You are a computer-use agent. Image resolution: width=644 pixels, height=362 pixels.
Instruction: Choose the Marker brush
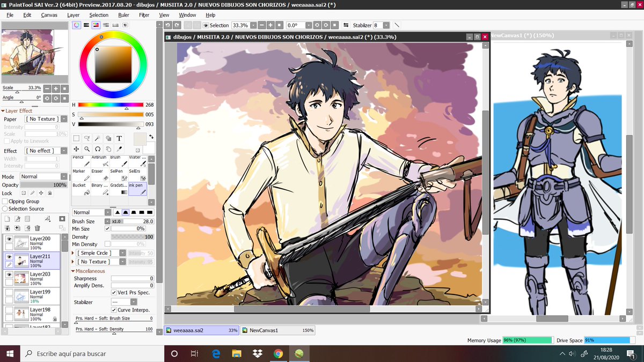click(x=81, y=175)
